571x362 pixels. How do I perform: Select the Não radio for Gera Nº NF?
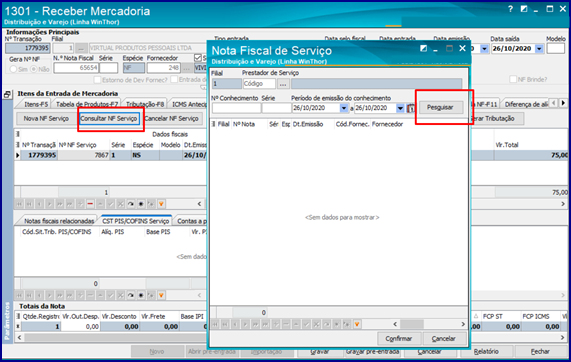(x=34, y=69)
